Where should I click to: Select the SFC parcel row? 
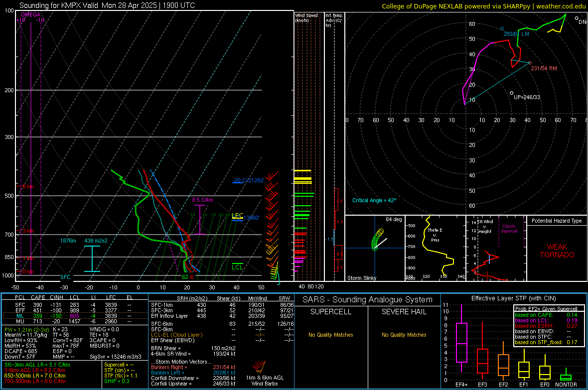pyautogui.click(x=74, y=305)
